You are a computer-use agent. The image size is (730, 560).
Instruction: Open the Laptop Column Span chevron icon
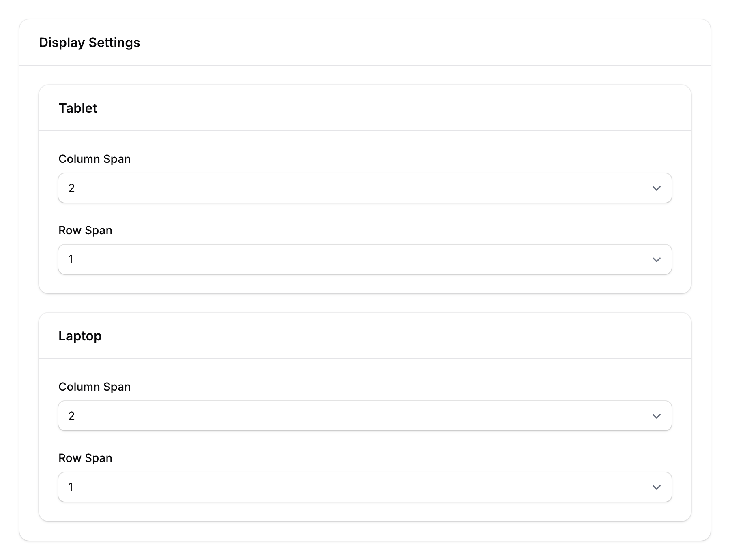pyautogui.click(x=657, y=416)
